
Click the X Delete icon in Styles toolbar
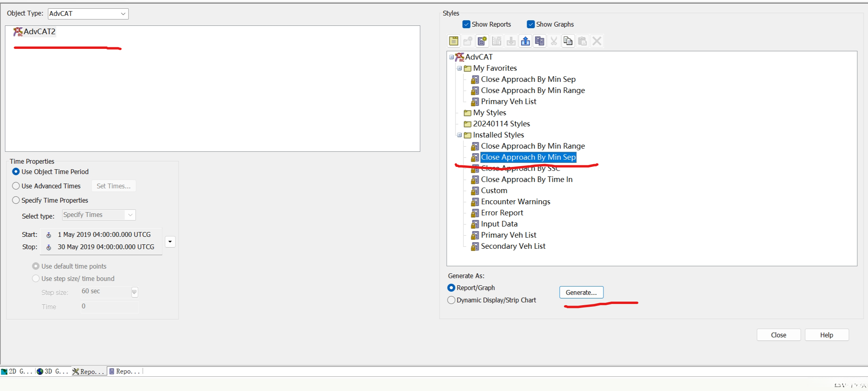[x=597, y=41]
